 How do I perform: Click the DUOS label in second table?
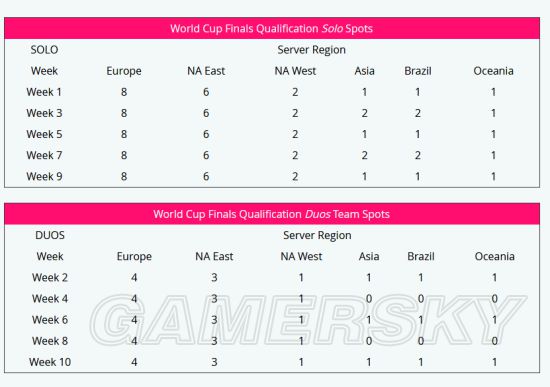pyautogui.click(x=50, y=235)
